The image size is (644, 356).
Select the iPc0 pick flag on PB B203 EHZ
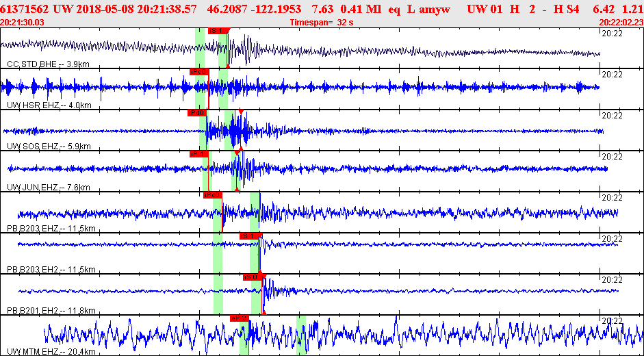213,195
